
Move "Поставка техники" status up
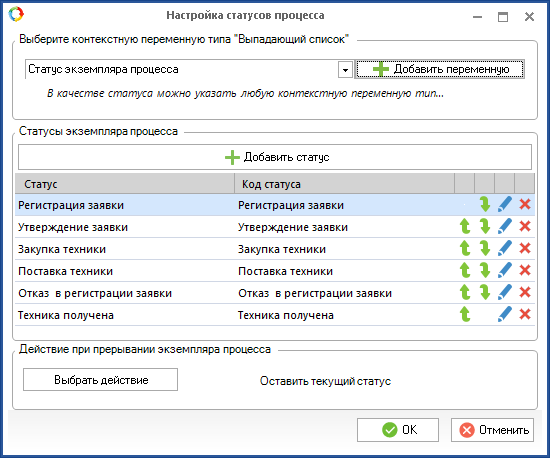point(465,270)
